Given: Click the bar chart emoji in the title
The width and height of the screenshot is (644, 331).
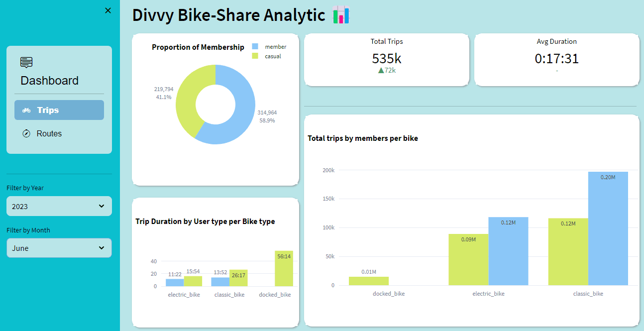Looking at the screenshot, I should tap(341, 15).
